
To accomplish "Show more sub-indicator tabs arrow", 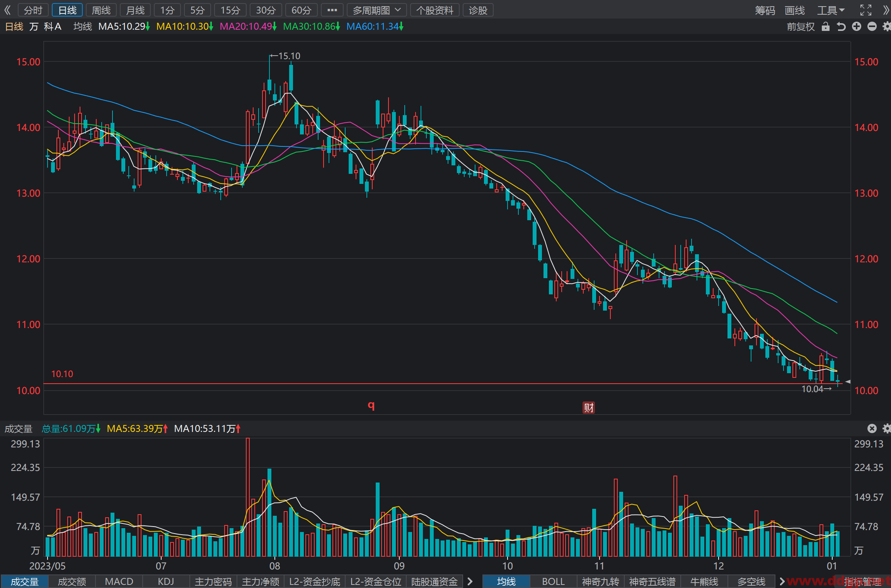I will pyautogui.click(x=470, y=581).
